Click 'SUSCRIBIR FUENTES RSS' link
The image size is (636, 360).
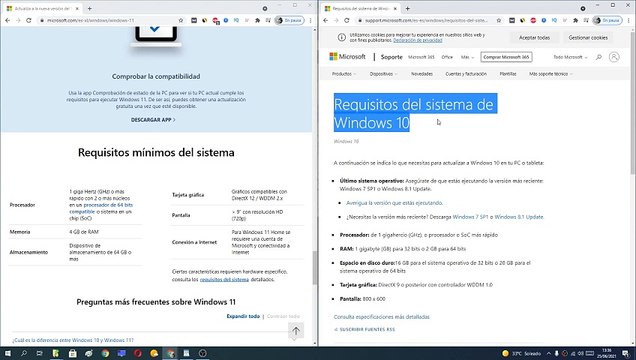364,330
